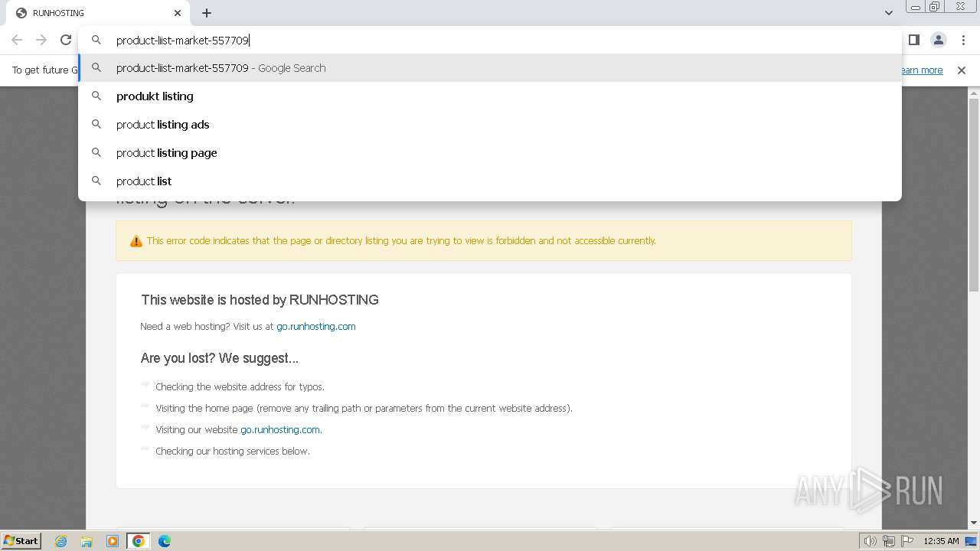This screenshot has height=551, width=980.
Task: Choose the 'product list' suggestion
Action: pos(490,181)
